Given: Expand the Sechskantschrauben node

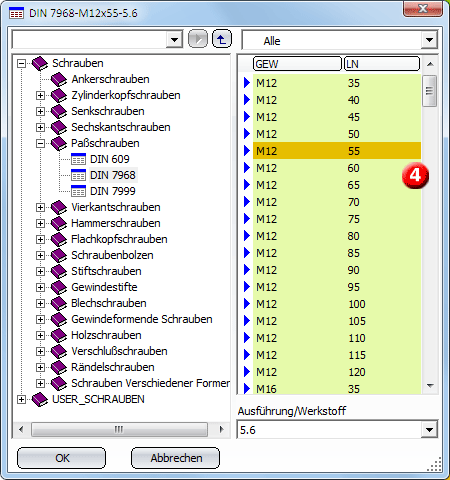Looking at the screenshot, I should (40, 127).
